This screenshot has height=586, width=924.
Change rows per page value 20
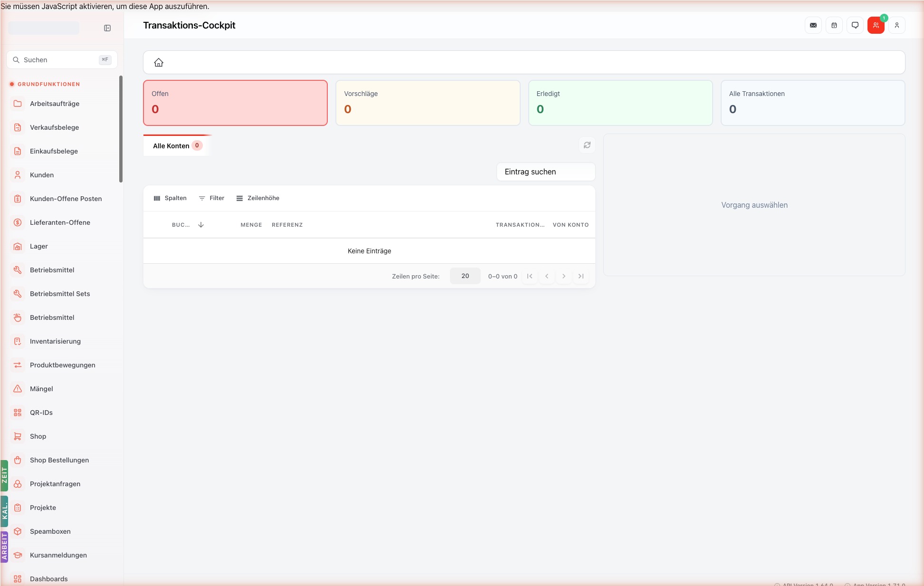point(465,276)
